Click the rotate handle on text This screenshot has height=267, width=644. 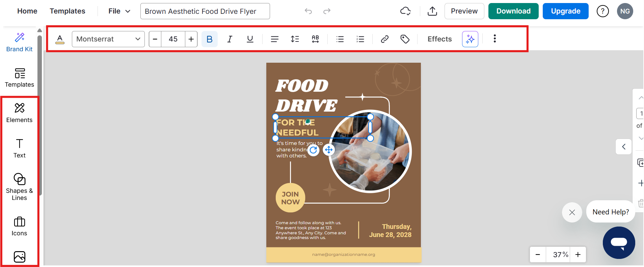point(314,150)
